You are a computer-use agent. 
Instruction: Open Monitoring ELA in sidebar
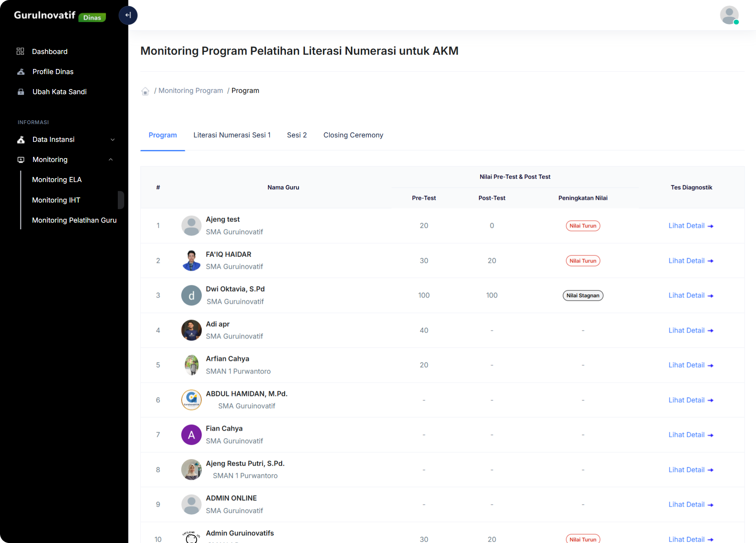(x=57, y=180)
